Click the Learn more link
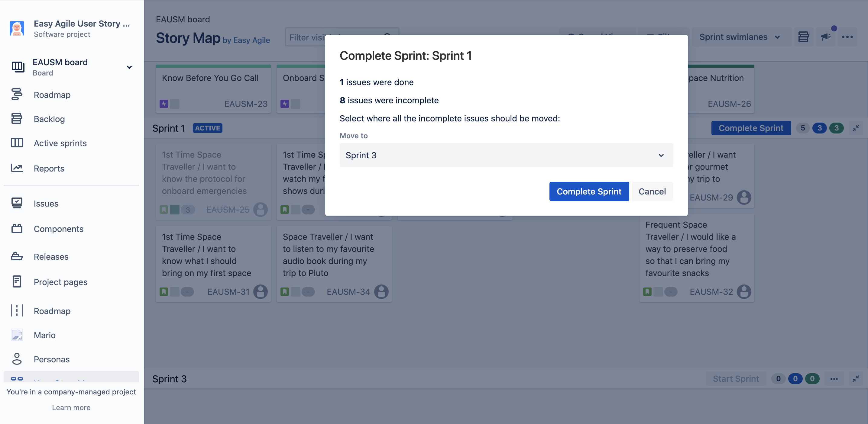Viewport: 868px width, 424px height. click(71, 407)
